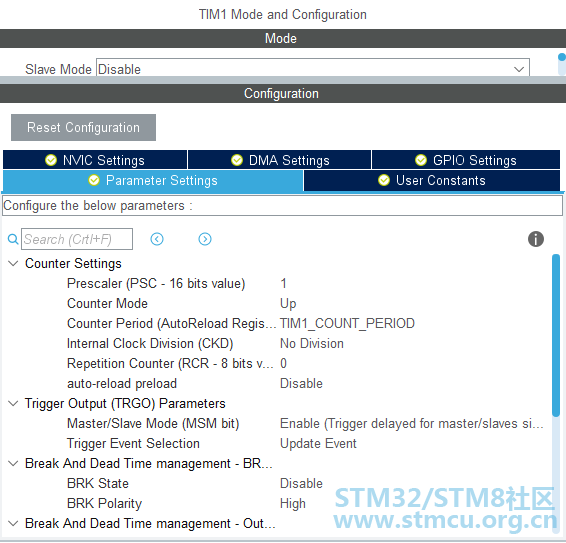This screenshot has width=566, height=543.
Task: Select auto-reload preload Disable value
Action: coord(301,383)
